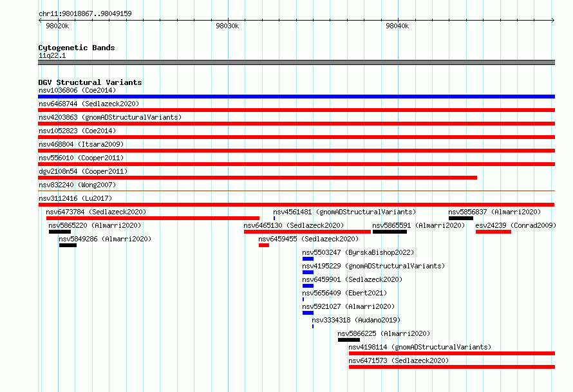Click the 98020k ruler label
The image size is (573, 392).
tap(57, 26)
